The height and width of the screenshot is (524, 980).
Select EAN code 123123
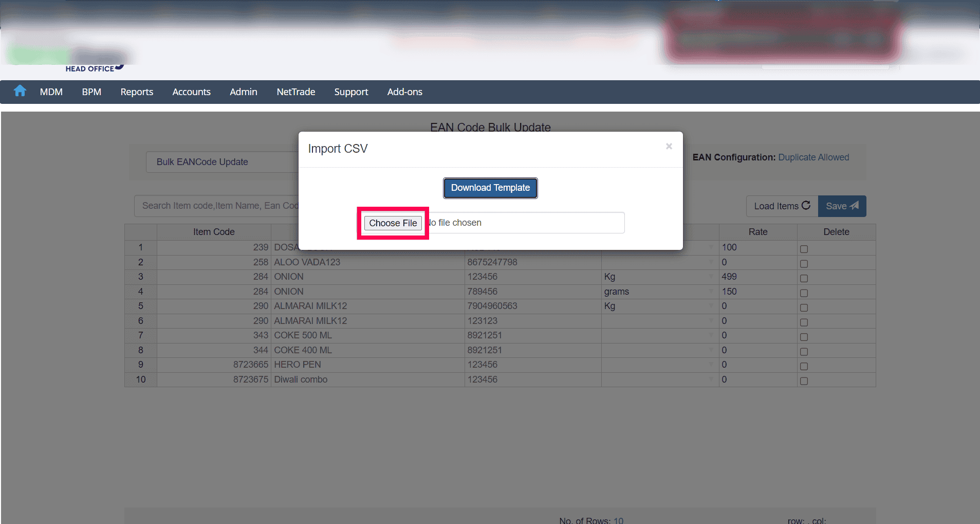[533, 321]
